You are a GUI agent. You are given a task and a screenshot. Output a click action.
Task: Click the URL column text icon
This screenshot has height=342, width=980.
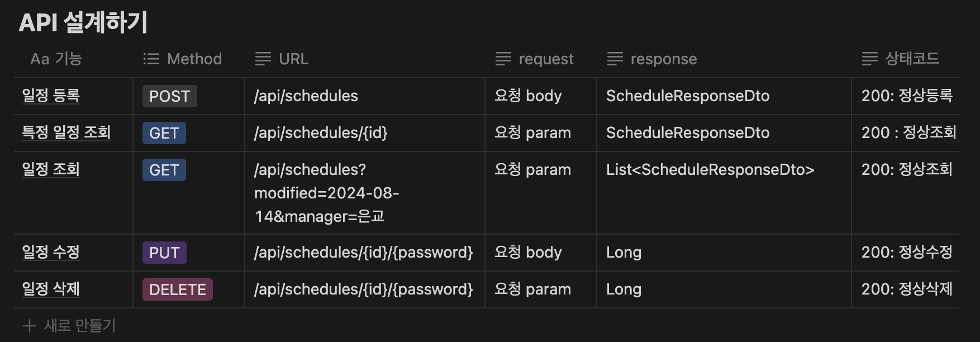pyautogui.click(x=263, y=59)
